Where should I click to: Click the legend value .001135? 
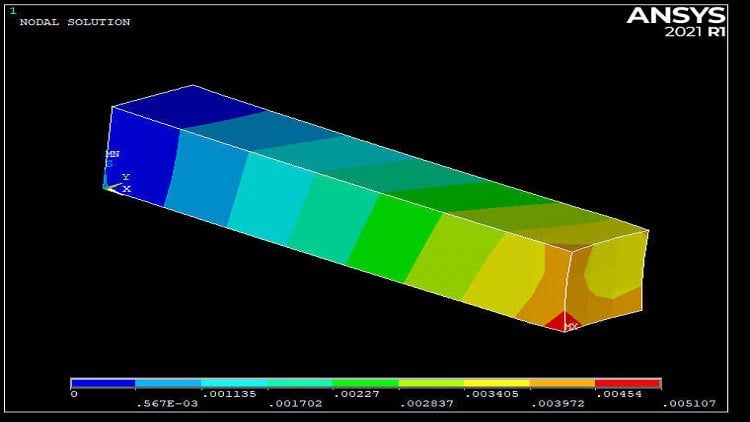point(229,394)
